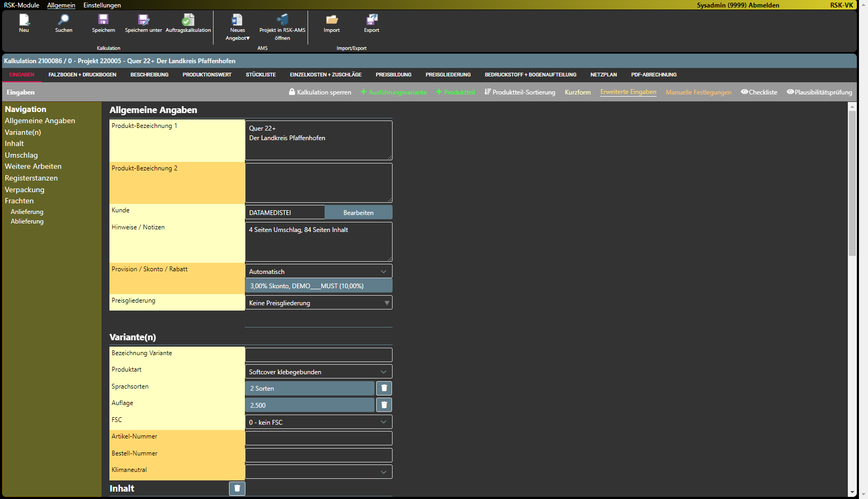Lock calculation via Kalkulation sperren

(320, 92)
